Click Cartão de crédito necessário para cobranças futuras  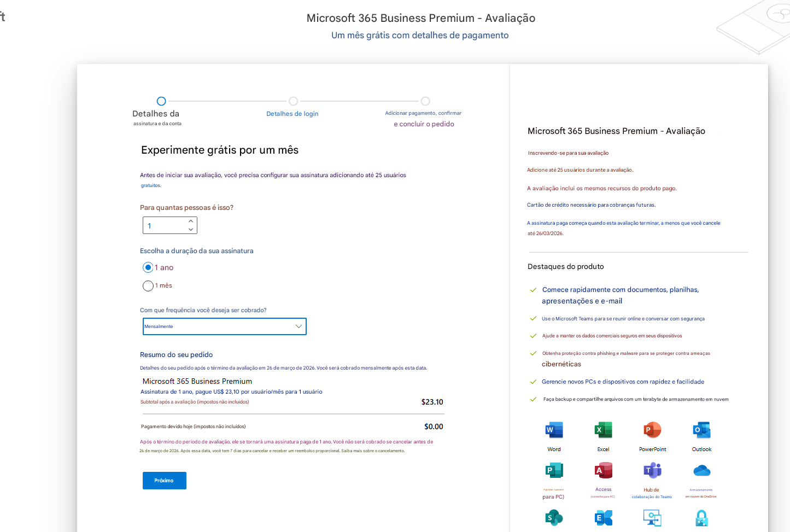(x=591, y=205)
